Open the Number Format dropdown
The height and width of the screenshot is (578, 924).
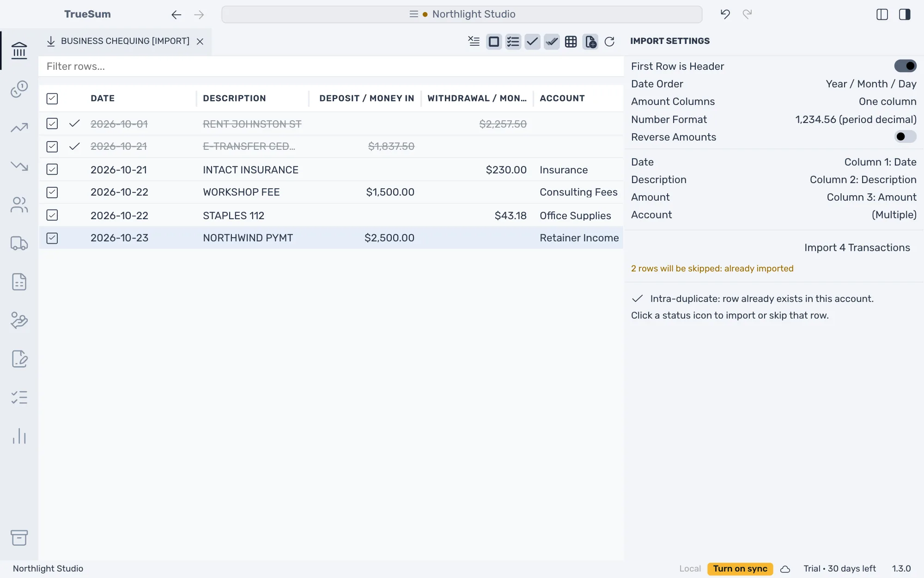(856, 119)
